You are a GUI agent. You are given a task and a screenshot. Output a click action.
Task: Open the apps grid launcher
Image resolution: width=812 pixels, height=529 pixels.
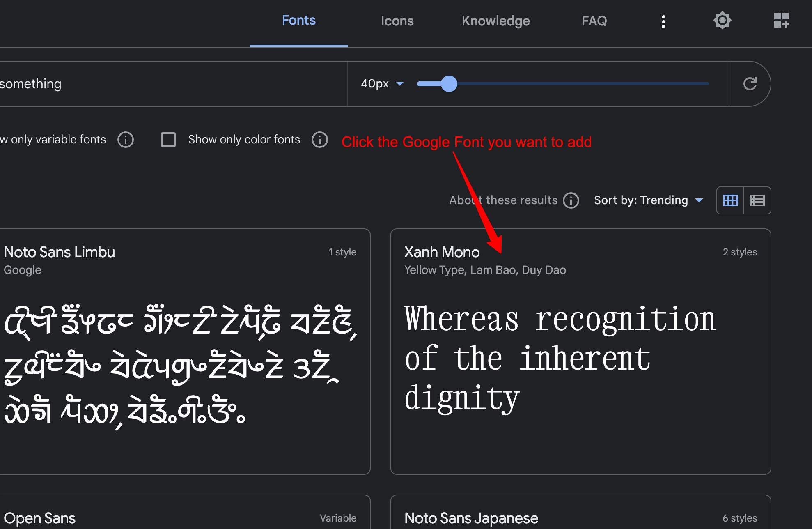tap(782, 21)
